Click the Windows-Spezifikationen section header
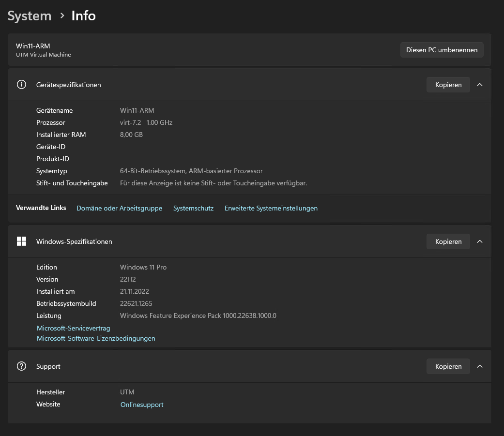 click(74, 241)
